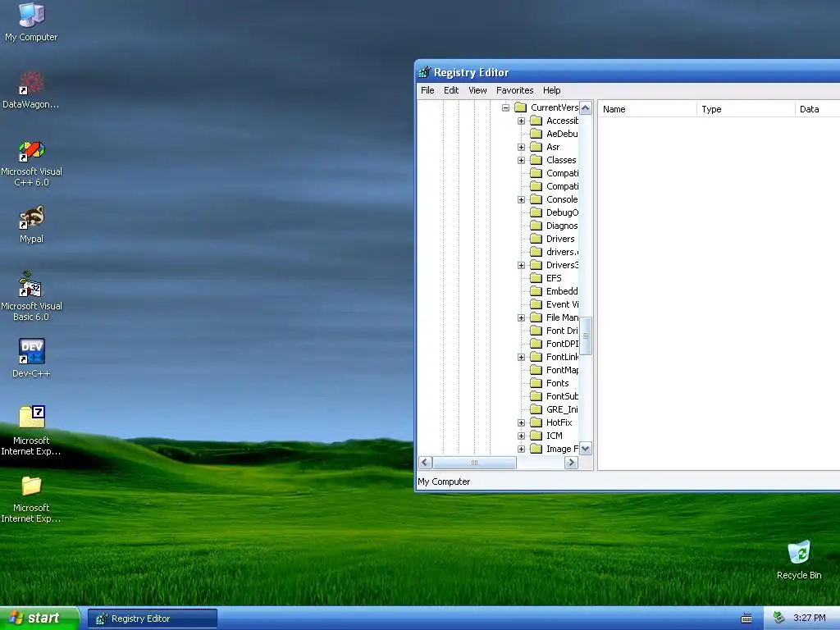Click the CurrentVersion folder icon
The height and width of the screenshot is (630, 840).
520,107
